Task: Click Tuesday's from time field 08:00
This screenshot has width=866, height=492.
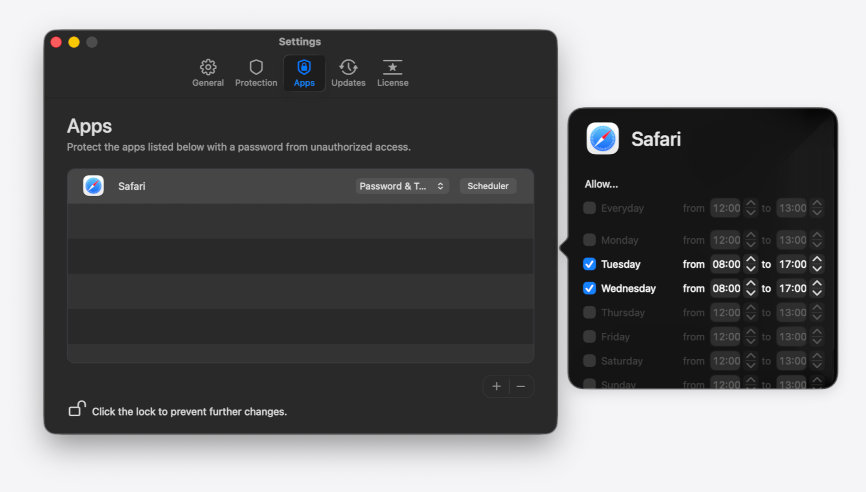Action: (726, 264)
